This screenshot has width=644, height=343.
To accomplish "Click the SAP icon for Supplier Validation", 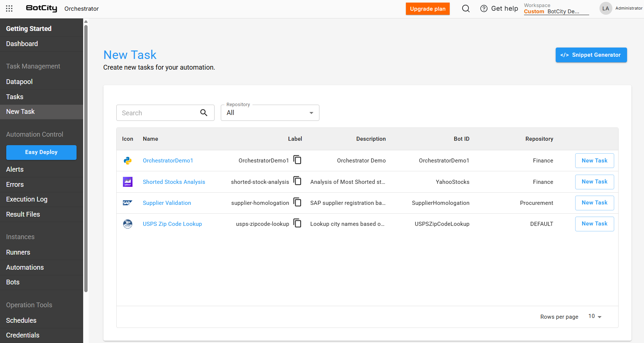I will (x=127, y=203).
